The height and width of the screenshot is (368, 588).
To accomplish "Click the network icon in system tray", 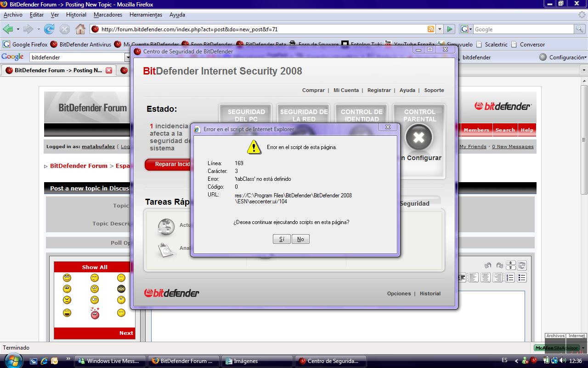I will pyautogui.click(x=554, y=361).
